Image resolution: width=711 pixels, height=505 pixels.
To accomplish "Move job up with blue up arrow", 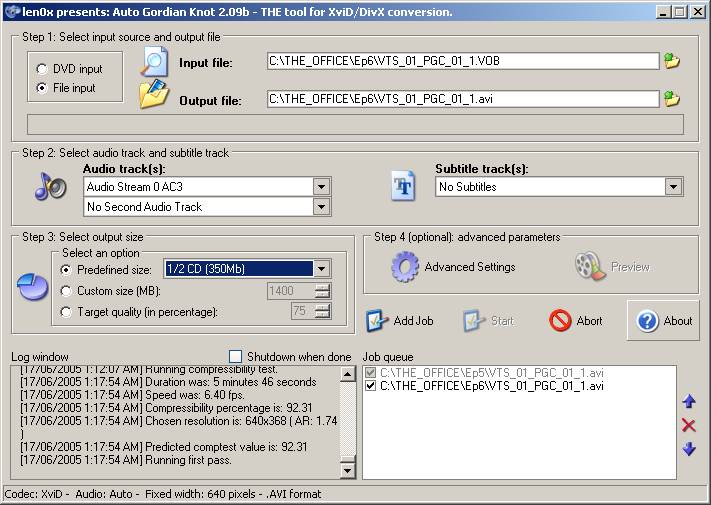I will [689, 401].
